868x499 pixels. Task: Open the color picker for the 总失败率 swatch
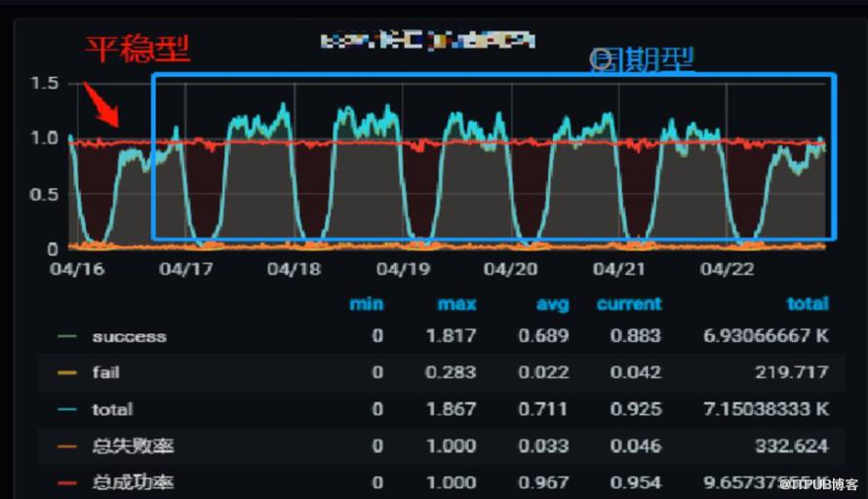(67, 446)
